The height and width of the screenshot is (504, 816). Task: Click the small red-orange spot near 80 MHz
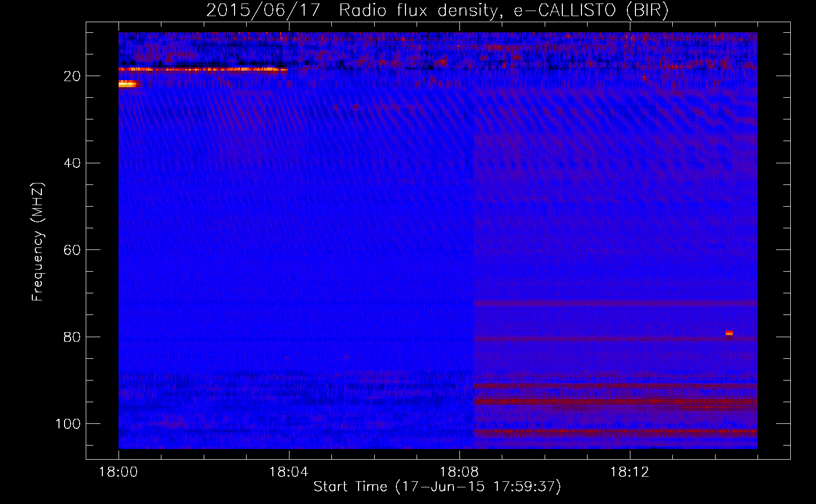(x=729, y=333)
